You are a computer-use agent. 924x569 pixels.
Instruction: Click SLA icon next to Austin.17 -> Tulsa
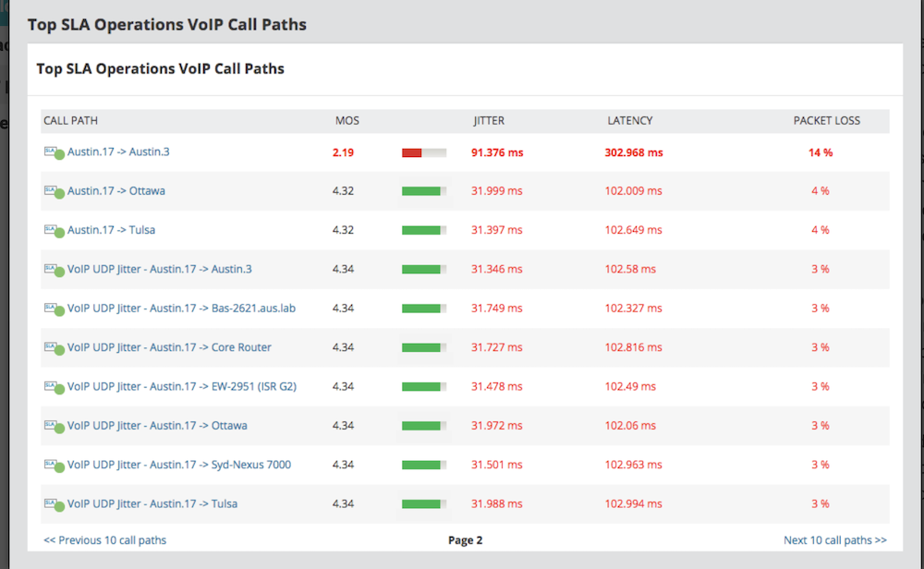54,231
